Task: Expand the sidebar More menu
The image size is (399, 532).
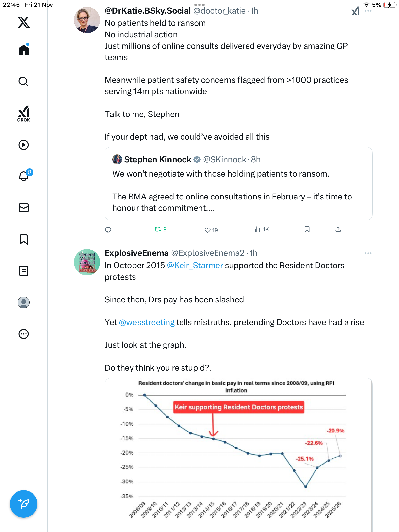Action: [24, 334]
